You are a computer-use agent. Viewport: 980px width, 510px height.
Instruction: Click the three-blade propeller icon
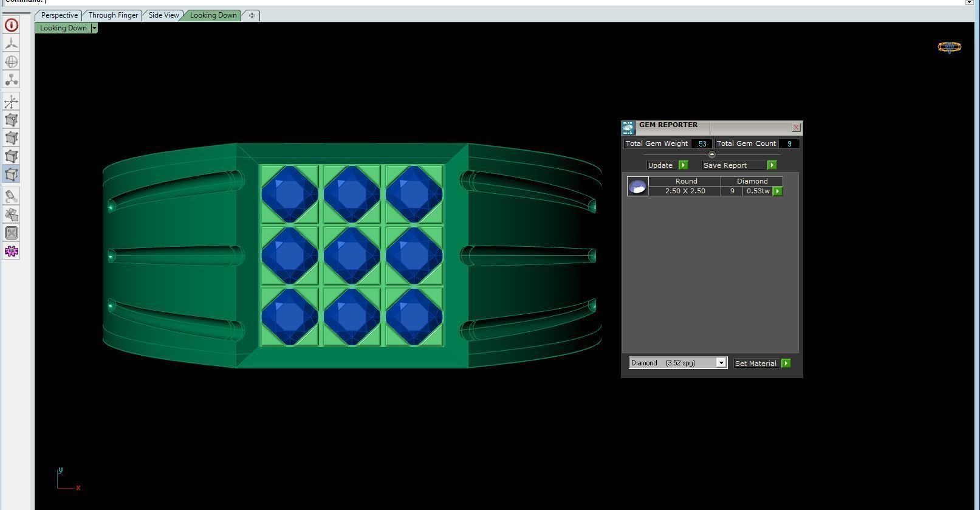coord(11,43)
